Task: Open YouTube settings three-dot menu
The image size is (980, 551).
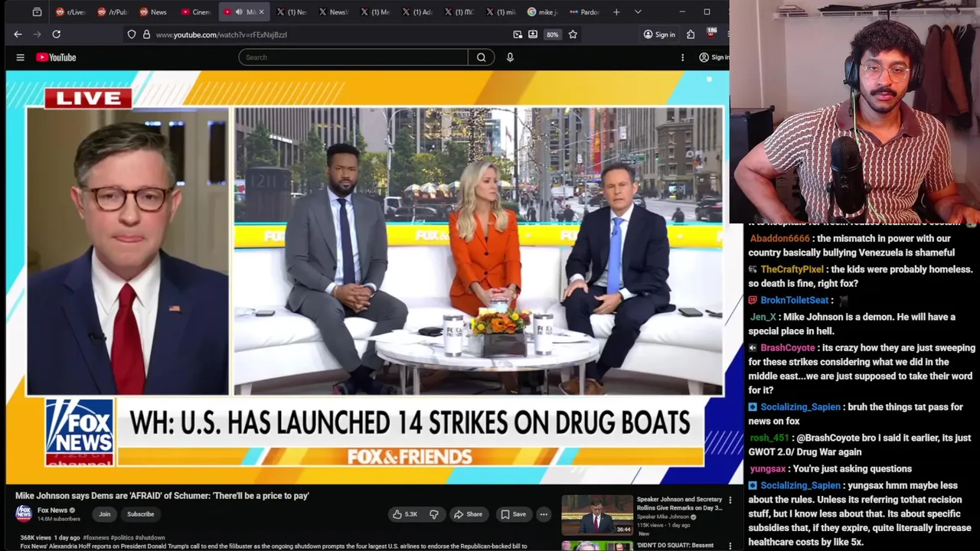Action: tap(682, 57)
